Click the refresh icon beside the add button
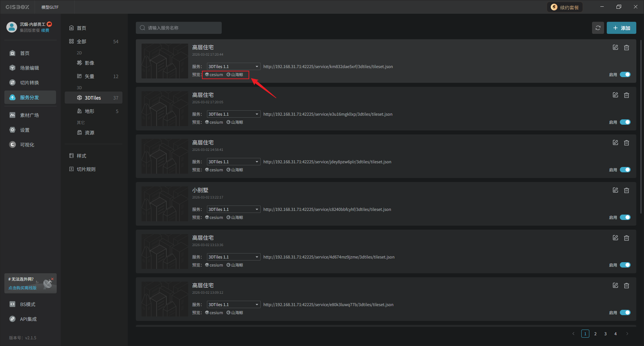The image size is (644, 346). (x=598, y=28)
